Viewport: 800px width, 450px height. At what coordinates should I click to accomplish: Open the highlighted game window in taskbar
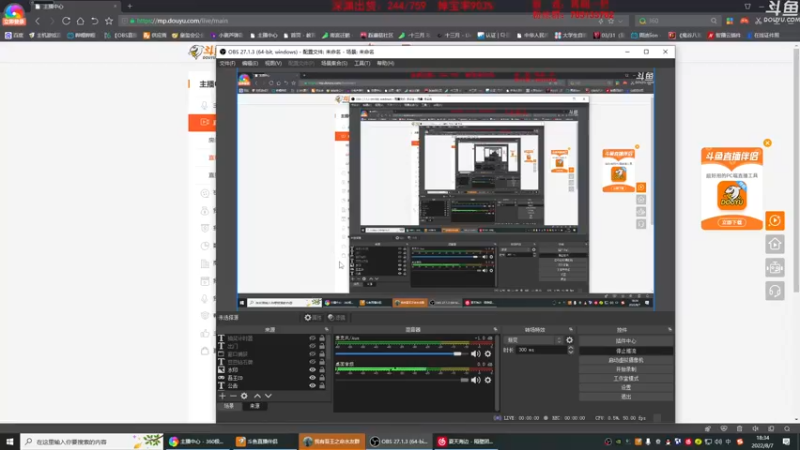[x=332, y=442]
